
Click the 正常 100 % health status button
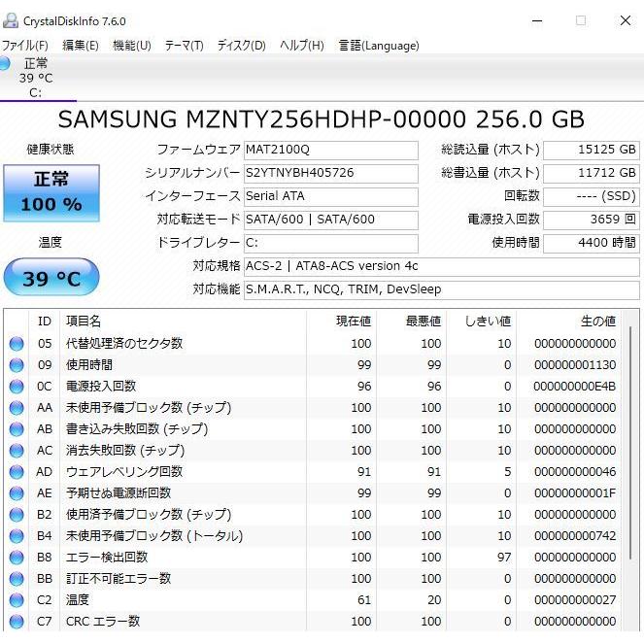pyautogui.click(x=51, y=193)
